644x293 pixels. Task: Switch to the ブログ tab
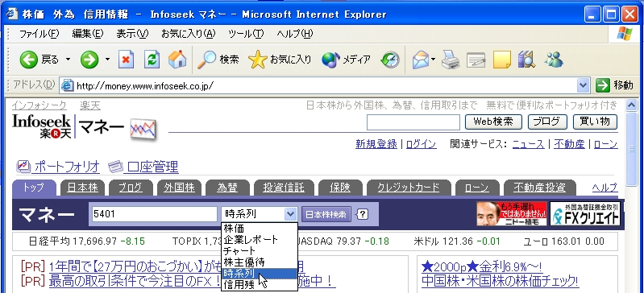coord(131,188)
